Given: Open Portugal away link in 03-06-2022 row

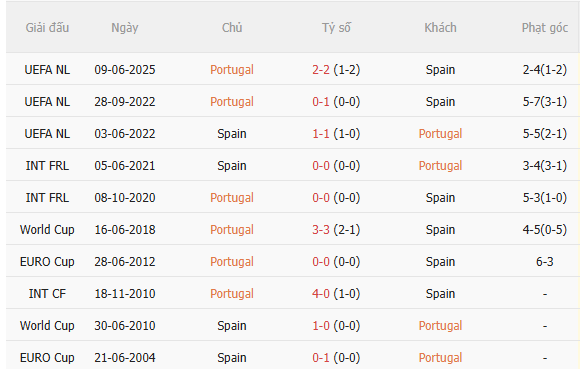Looking at the screenshot, I should [440, 134].
